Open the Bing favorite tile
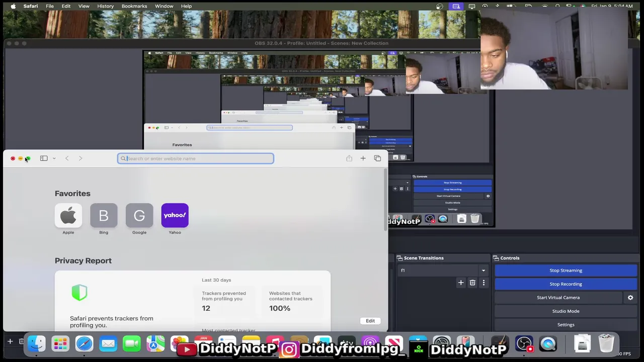The image size is (644, 362). 104,216
